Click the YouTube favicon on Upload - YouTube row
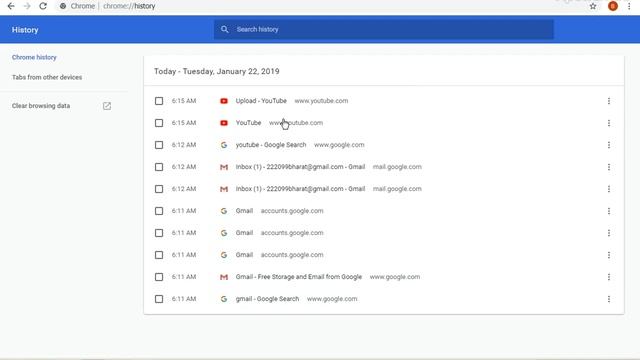The width and height of the screenshot is (640, 360). click(224, 101)
